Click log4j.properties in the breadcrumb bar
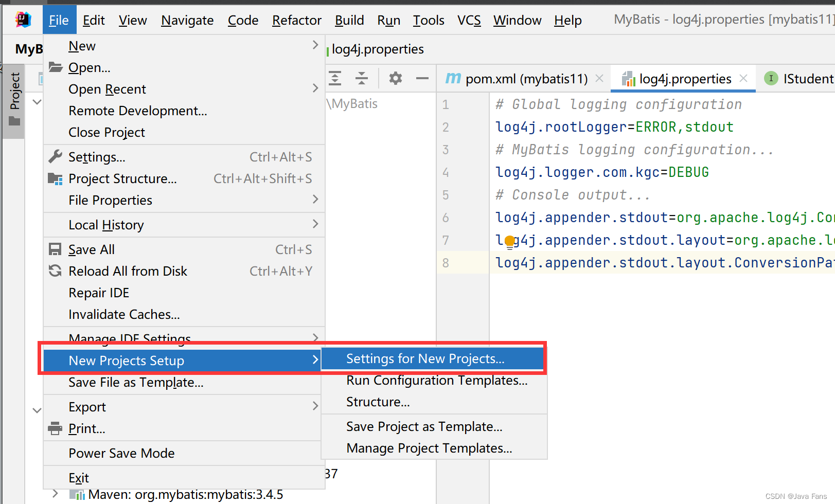835x504 pixels. point(378,49)
